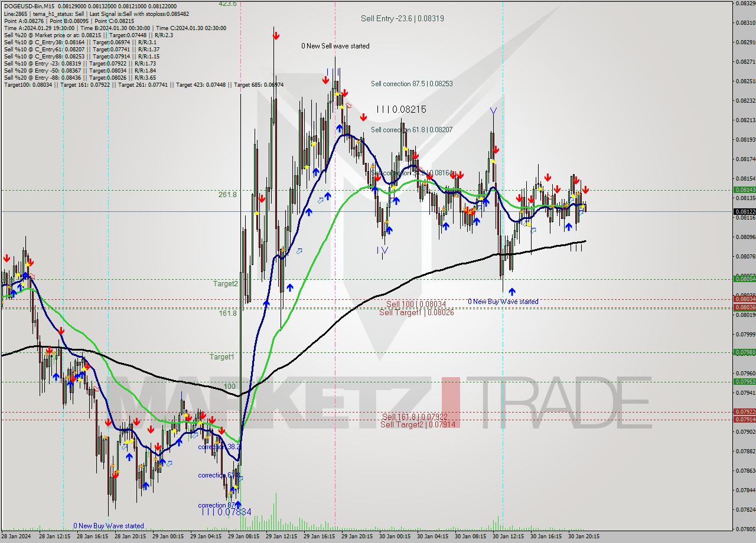Click the 'I I I 0.08215' wave label
The image size is (756, 543).
401,109
